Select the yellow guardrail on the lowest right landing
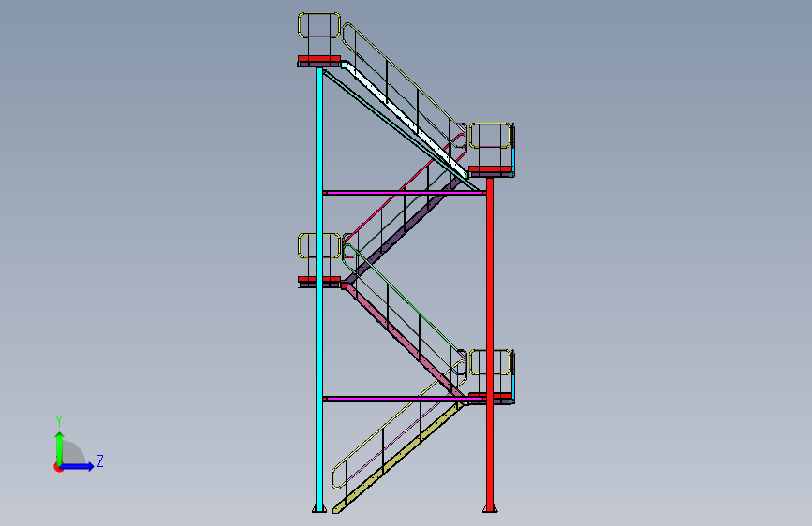 (x=490, y=362)
